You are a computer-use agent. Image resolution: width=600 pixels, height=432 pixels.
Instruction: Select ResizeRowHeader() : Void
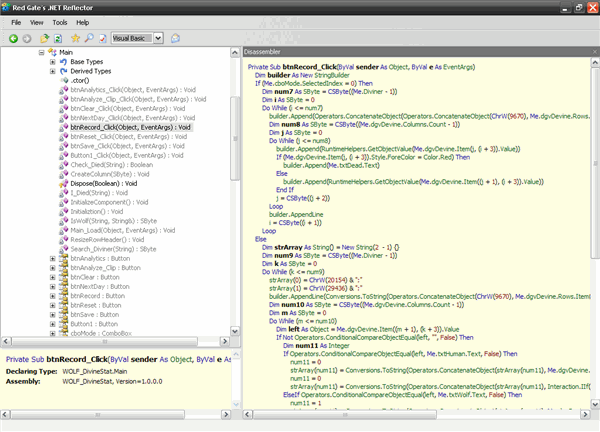108,240
